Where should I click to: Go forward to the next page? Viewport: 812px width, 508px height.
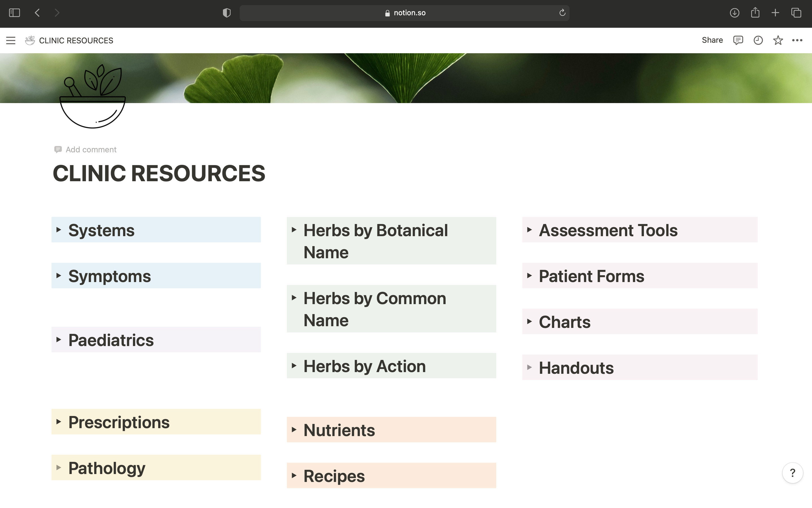click(x=57, y=13)
